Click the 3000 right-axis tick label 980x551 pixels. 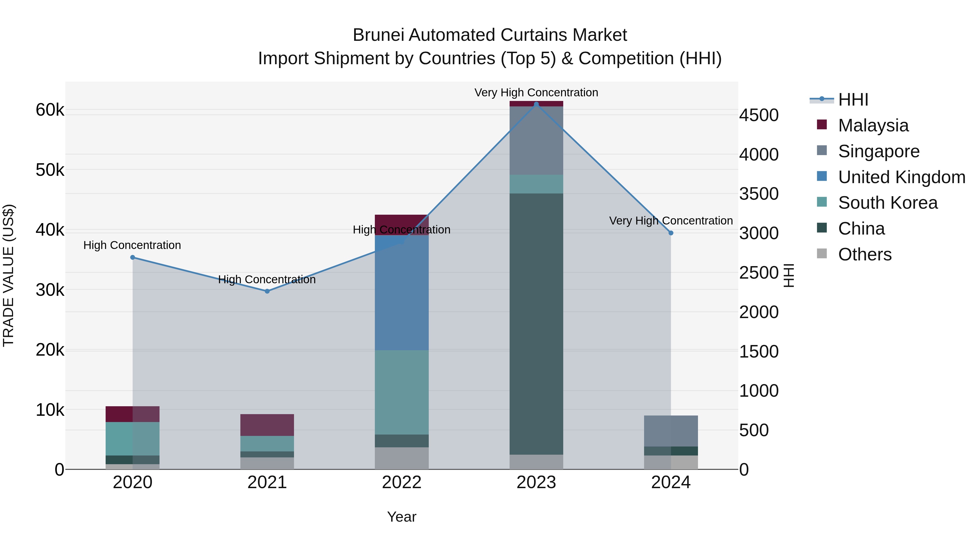[759, 233]
